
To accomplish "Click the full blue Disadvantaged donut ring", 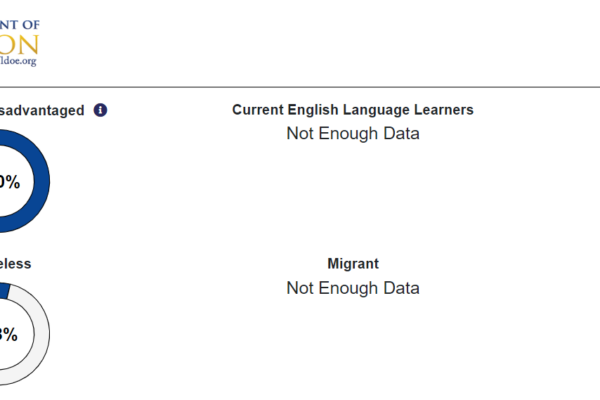I will [41, 181].
